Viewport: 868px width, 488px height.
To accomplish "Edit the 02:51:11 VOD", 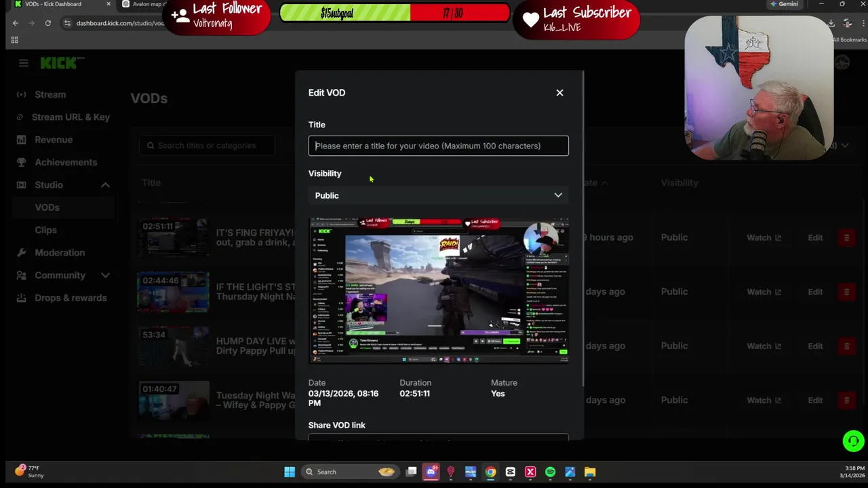I will point(815,238).
